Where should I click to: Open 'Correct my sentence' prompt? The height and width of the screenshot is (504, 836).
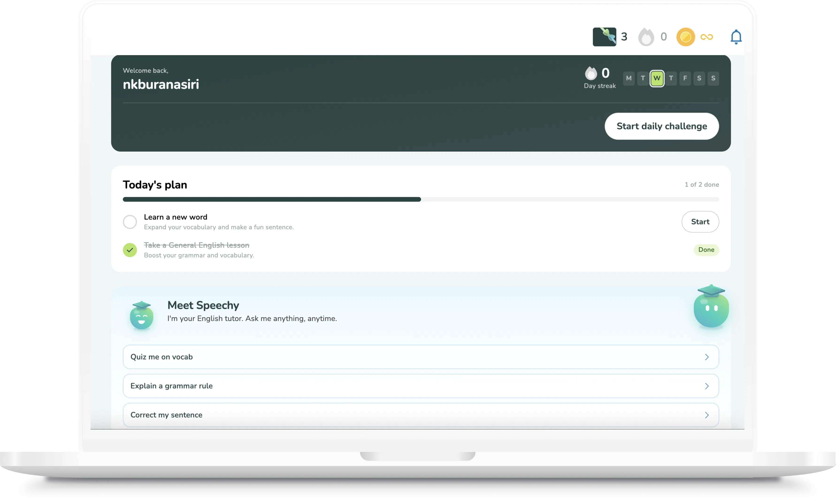point(421,415)
